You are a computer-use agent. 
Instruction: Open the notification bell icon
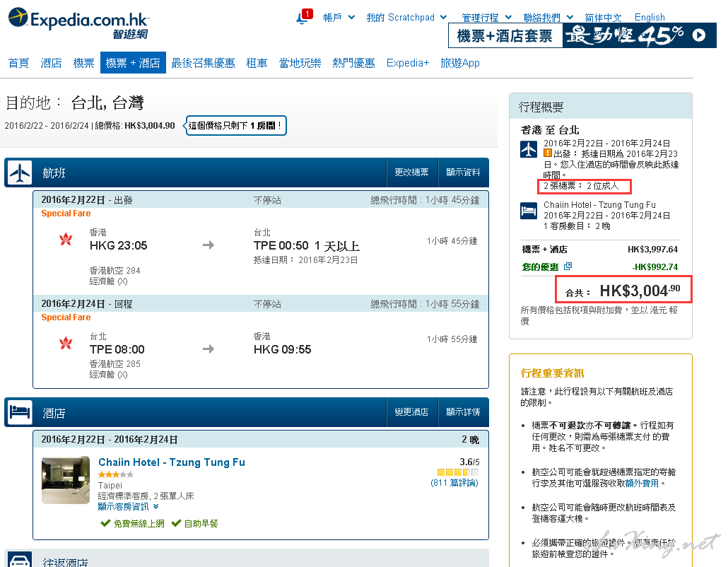click(303, 17)
